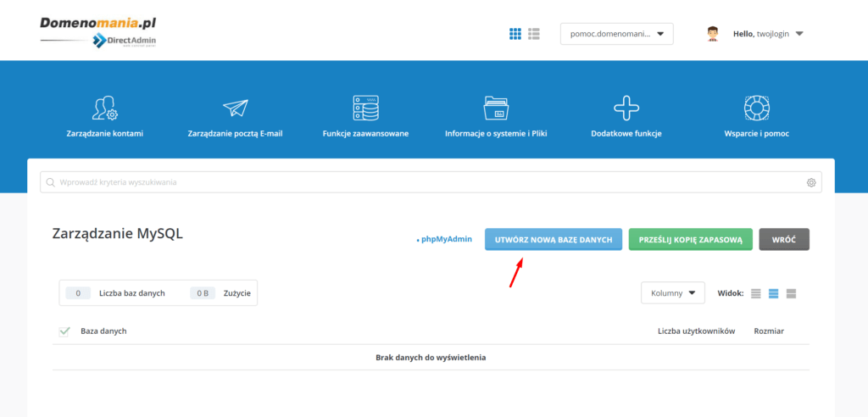Image resolution: width=868 pixels, height=417 pixels.
Task: Open the folder system info icon
Action: tap(497, 108)
